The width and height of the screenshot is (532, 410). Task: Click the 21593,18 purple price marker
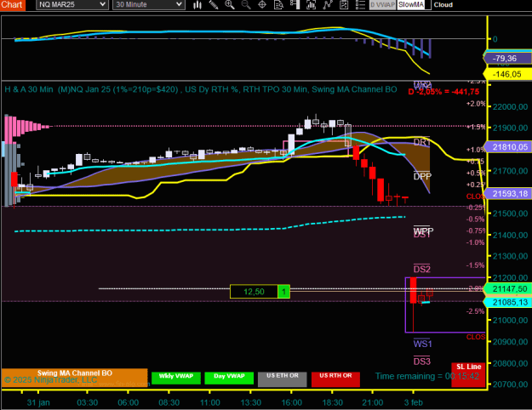(x=508, y=194)
